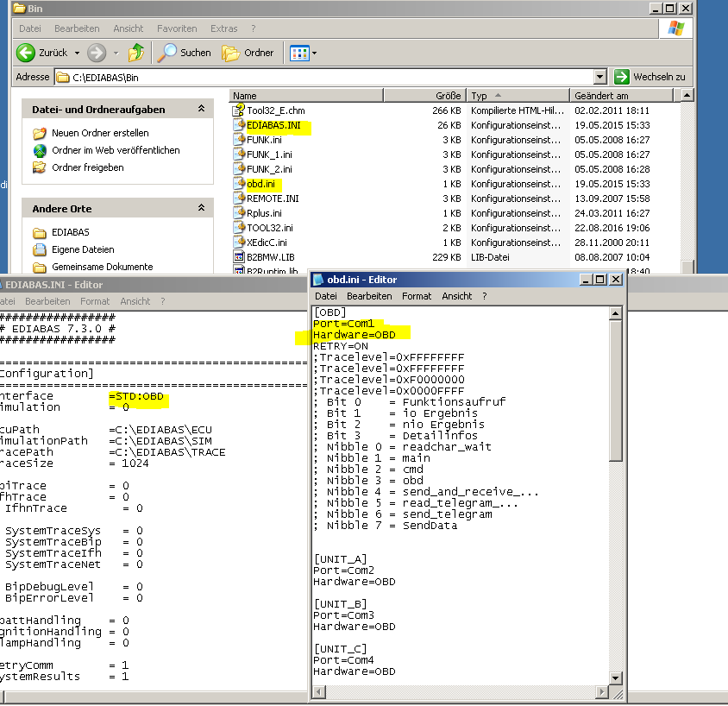
Task: Open Ansicht menu in EDIABAS.INI Editor
Action: pos(135,301)
